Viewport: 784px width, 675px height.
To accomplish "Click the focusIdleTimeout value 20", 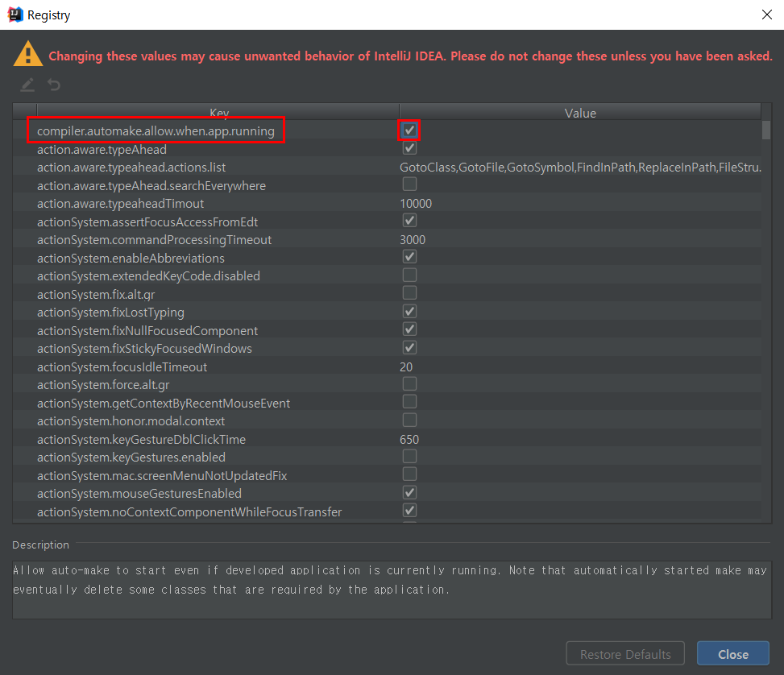I will point(406,367).
